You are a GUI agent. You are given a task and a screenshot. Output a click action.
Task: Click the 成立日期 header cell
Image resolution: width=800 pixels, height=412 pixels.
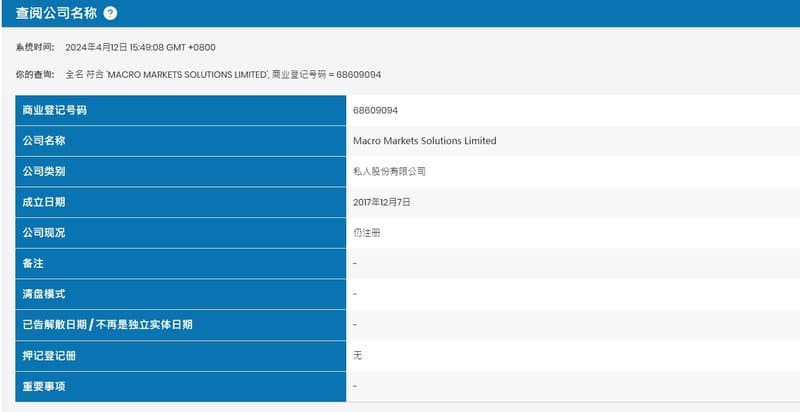coord(181,202)
